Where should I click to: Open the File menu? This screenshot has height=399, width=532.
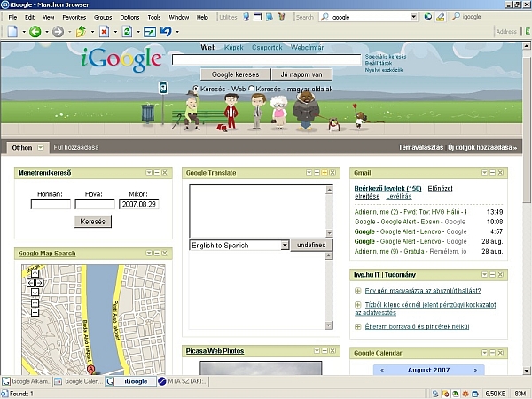coord(12,18)
